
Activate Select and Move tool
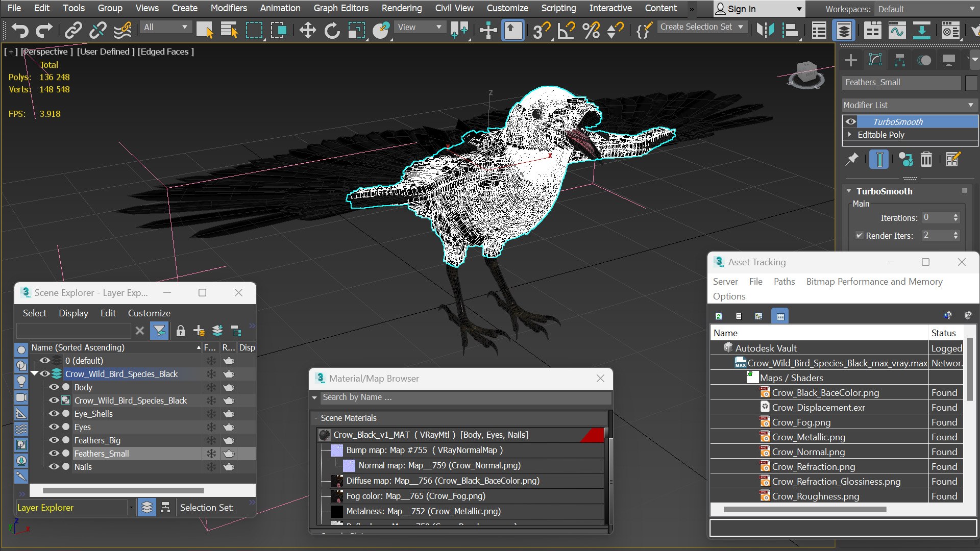[x=307, y=30]
